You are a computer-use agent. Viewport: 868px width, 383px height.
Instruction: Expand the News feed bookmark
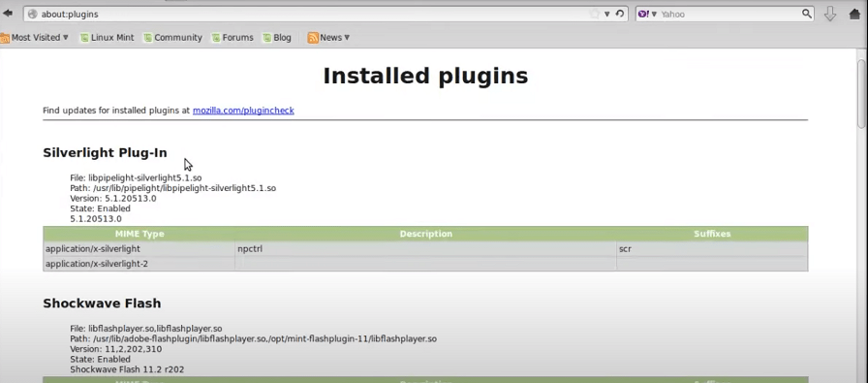328,38
